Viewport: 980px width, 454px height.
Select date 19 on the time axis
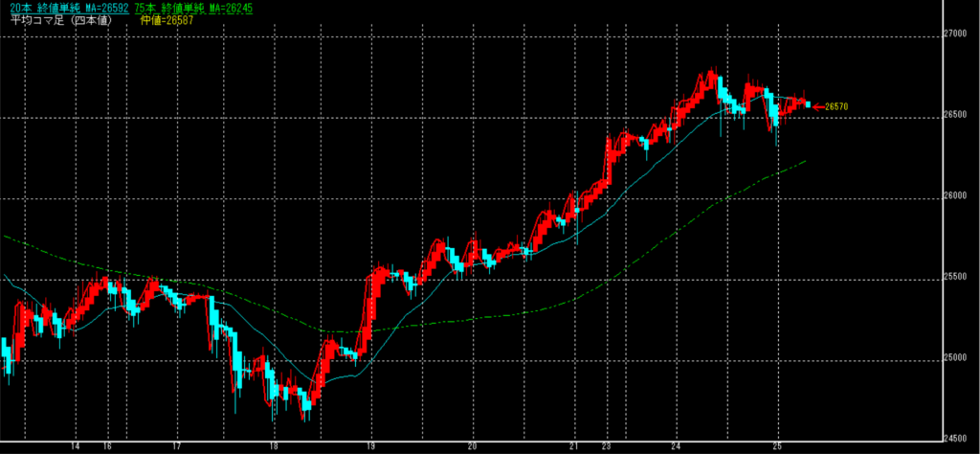pos(371,446)
